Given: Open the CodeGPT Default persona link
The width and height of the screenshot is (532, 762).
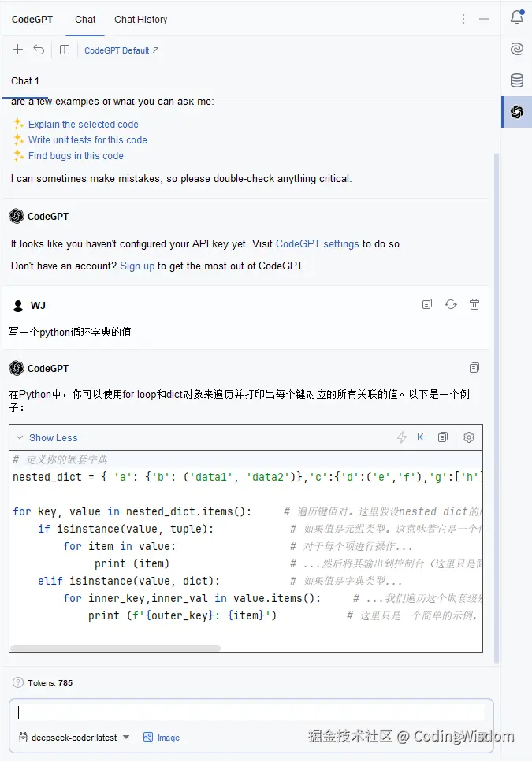Looking at the screenshot, I should 121,50.
